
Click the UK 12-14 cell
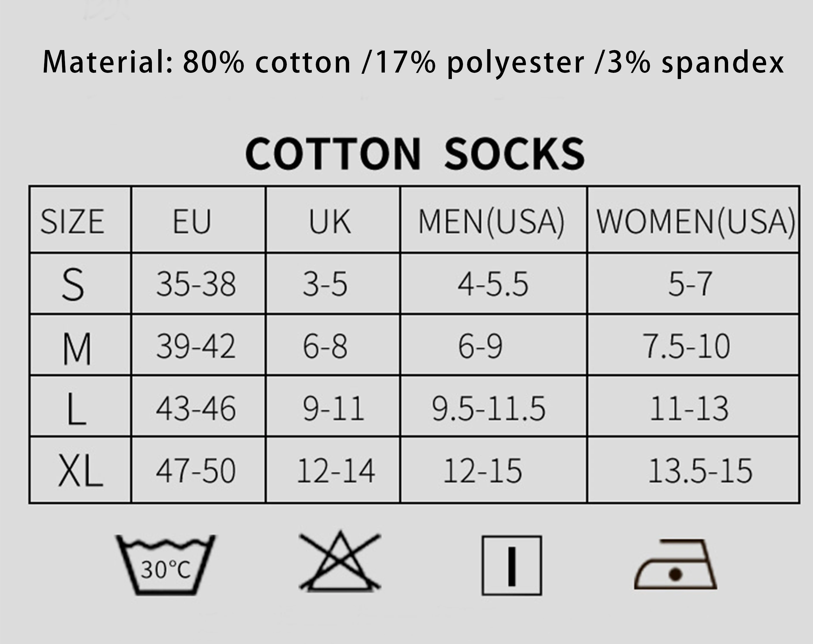pos(336,471)
